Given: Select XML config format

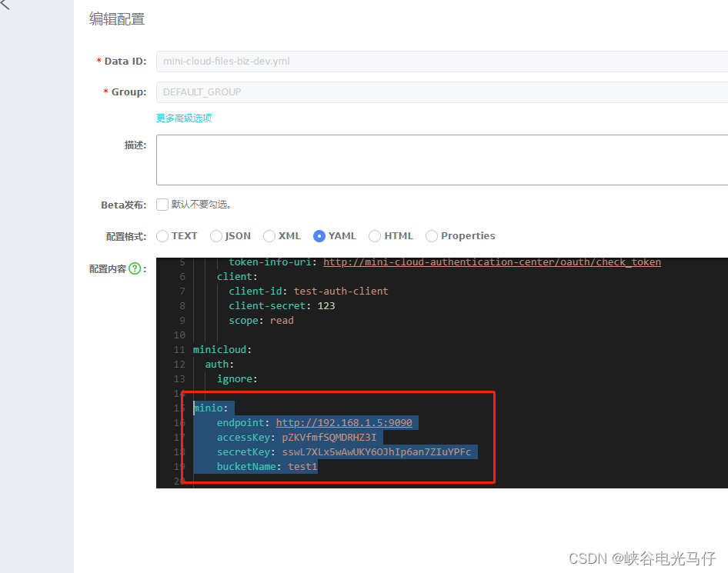Looking at the screenshot, I should tap(269, 236).
